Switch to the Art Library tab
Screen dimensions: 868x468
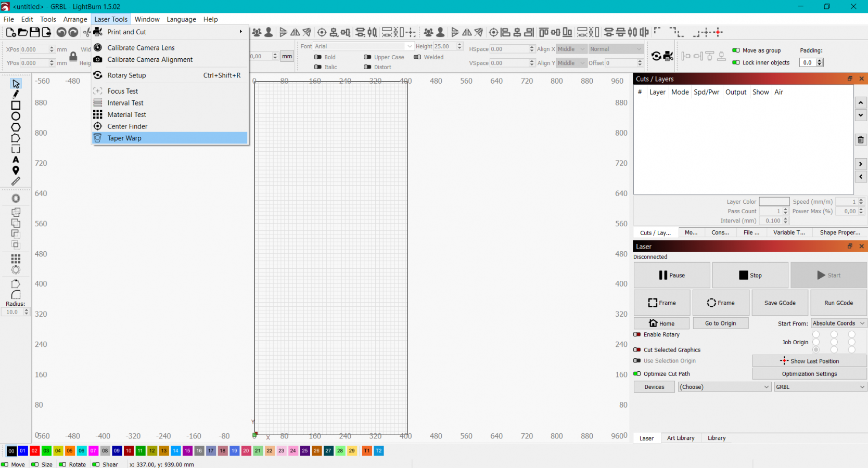(680, 438)
